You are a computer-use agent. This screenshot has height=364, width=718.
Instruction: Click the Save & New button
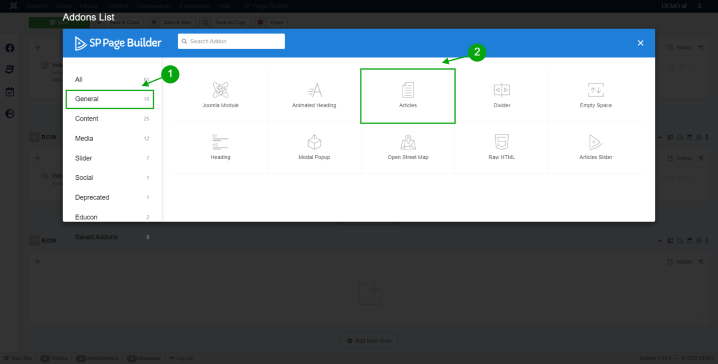coord(171,22)
